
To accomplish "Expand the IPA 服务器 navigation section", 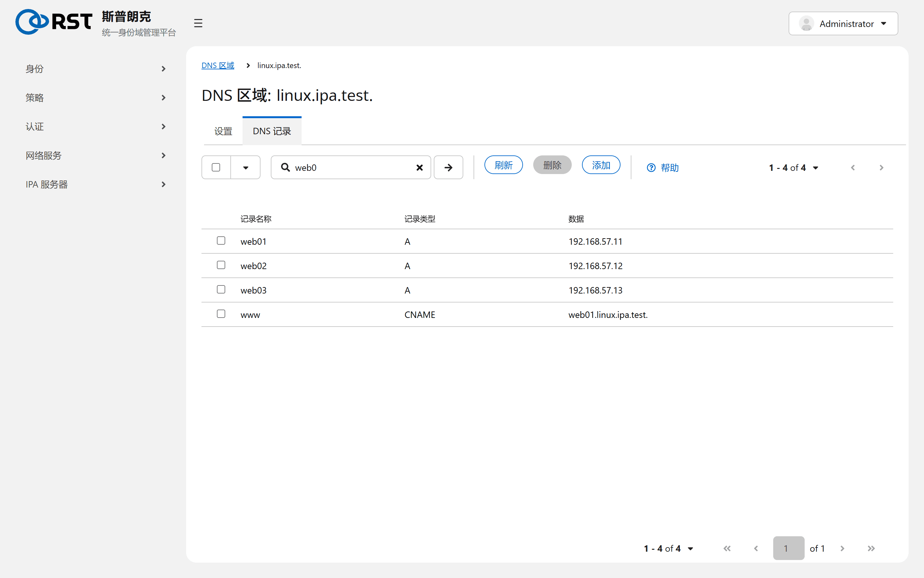I will click(x=96, y=184).
